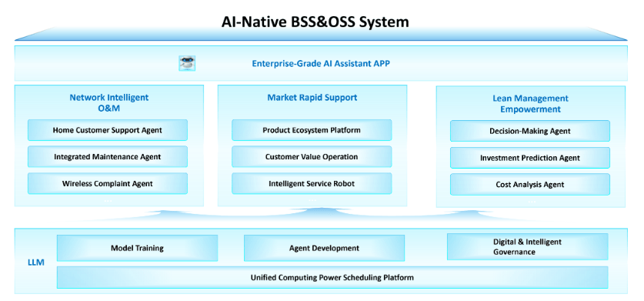
Task: Click Network Intelligent O&M heading
Action: pos(109,103)
